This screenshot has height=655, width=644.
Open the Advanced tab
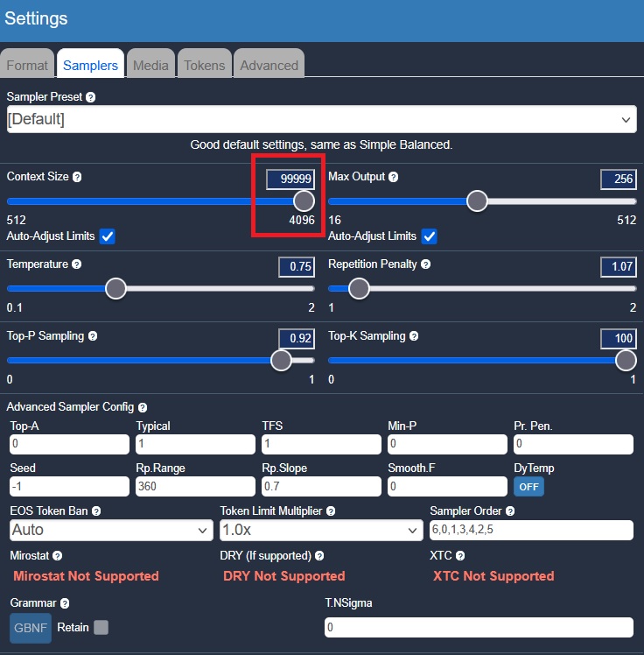(x=269, y=66)
